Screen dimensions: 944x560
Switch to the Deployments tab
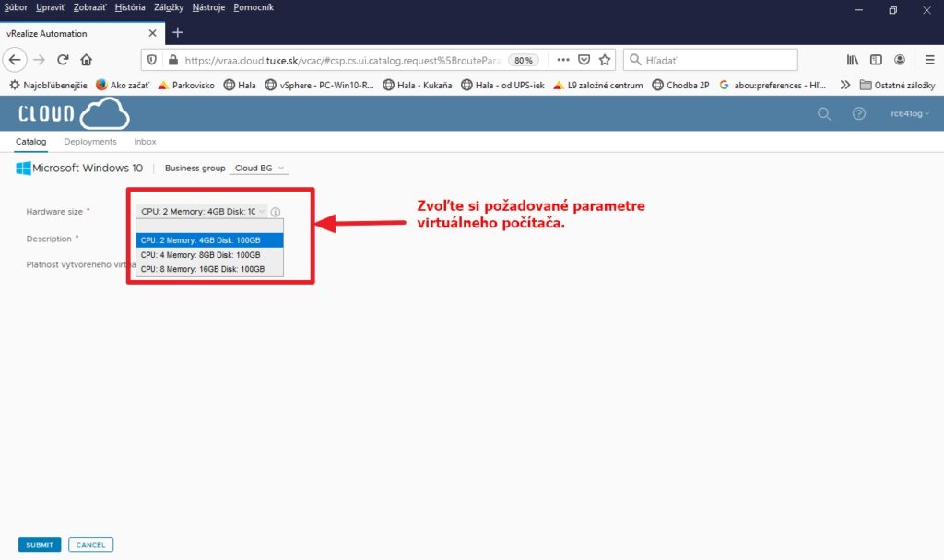pyautogui.click(x=90, y=142)
